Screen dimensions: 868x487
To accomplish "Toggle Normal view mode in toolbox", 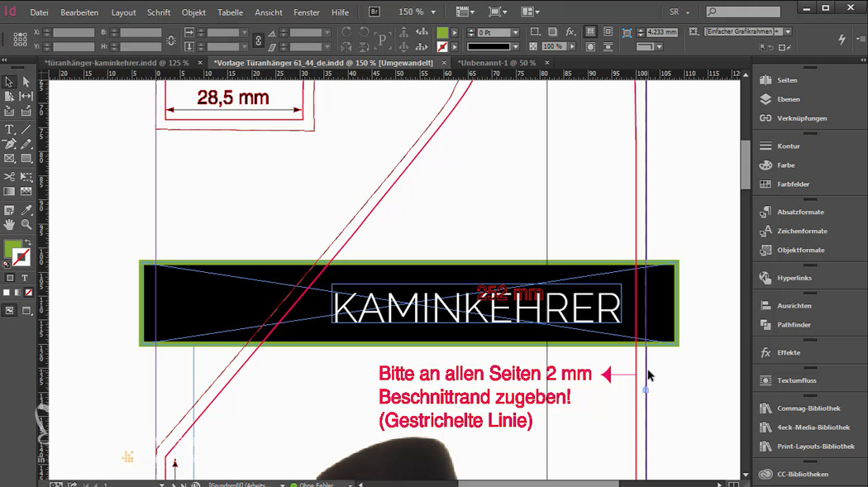I will click(x=9, y=311).
